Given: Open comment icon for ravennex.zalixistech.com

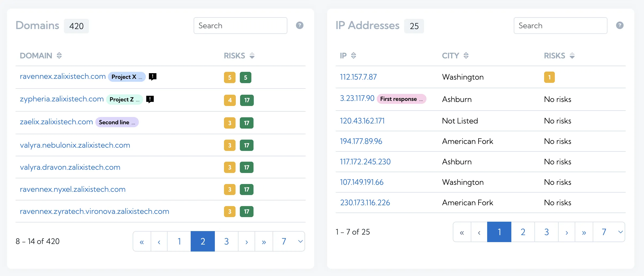Looking at the screenshot, I should (x=153, y=77).
